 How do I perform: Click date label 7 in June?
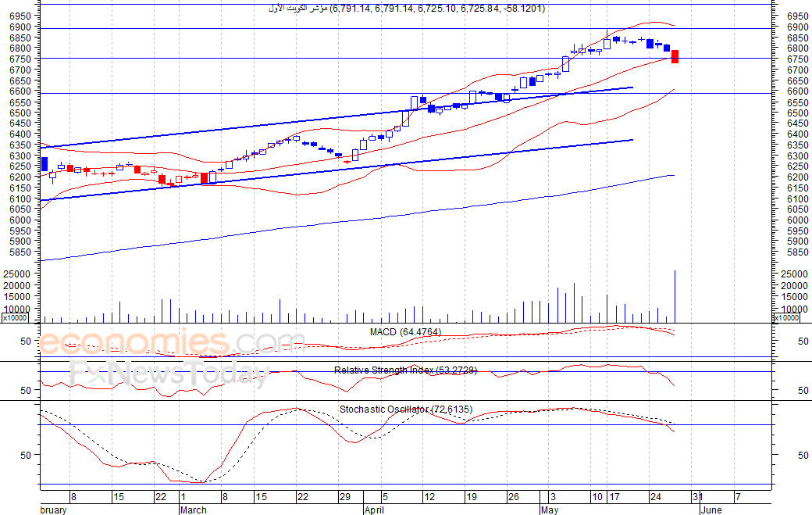tap(738, 497)
